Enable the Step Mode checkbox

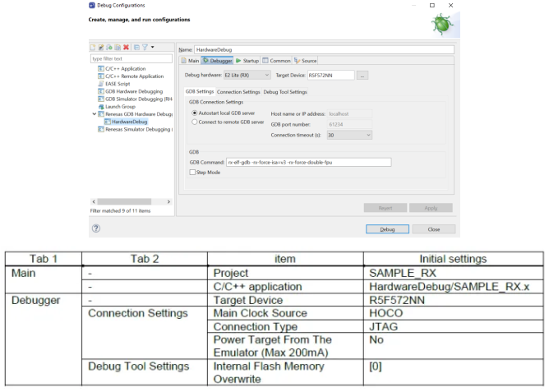pos(192,173)
